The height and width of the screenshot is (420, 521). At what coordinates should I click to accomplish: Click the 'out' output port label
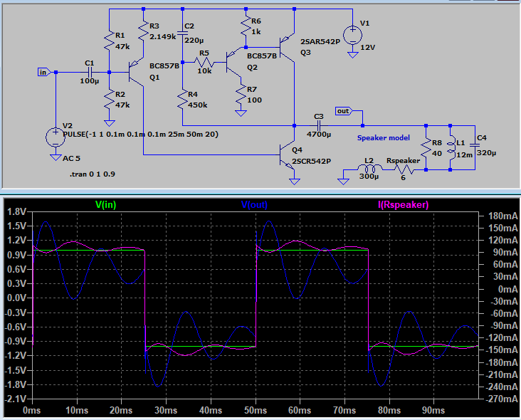click(344, 111)
